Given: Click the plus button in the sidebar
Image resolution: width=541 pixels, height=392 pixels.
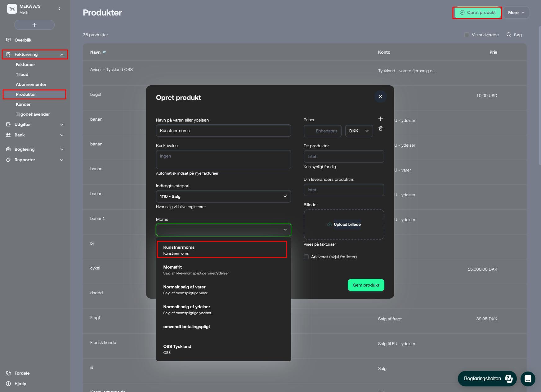Looking at the screenshot, I should tap(34, 25).
